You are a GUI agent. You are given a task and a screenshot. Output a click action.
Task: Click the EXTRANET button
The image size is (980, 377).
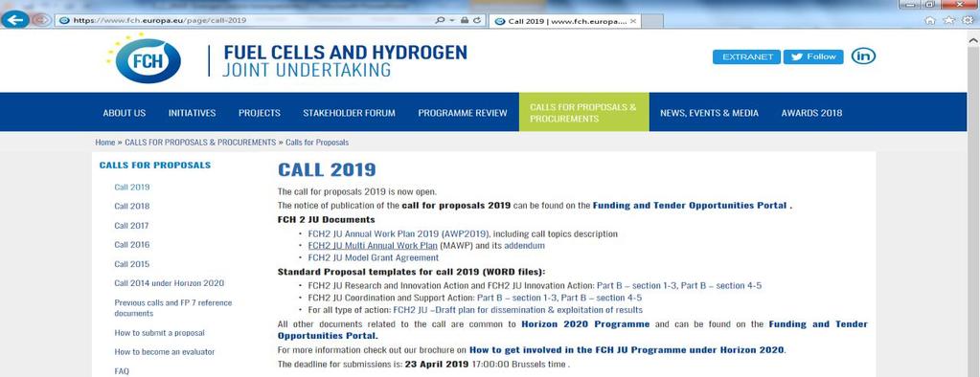pyautogui.click(x=746, y=56)
